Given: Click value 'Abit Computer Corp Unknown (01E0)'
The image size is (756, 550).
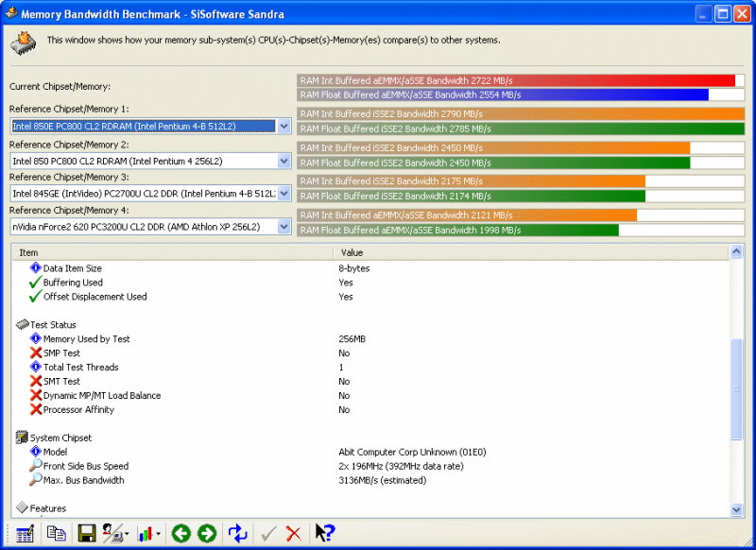Looking at the screenshot, I should (412, 452).
